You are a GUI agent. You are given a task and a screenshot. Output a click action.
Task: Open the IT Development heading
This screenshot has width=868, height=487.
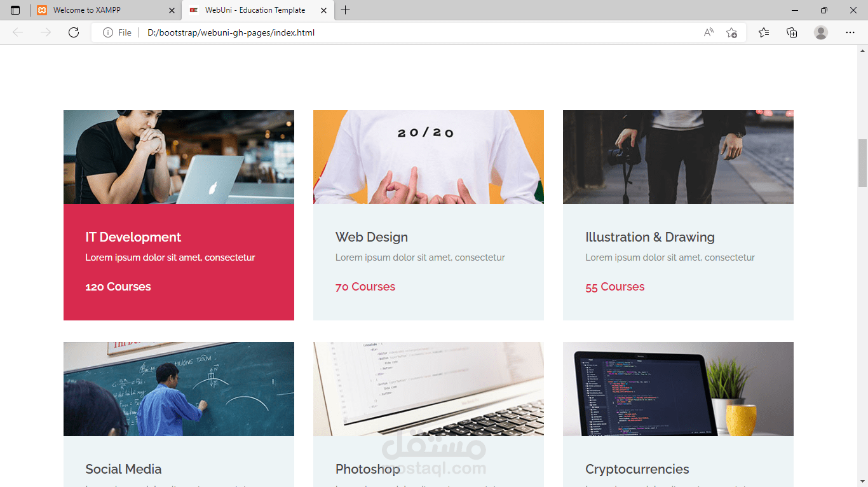click(133, 237)
